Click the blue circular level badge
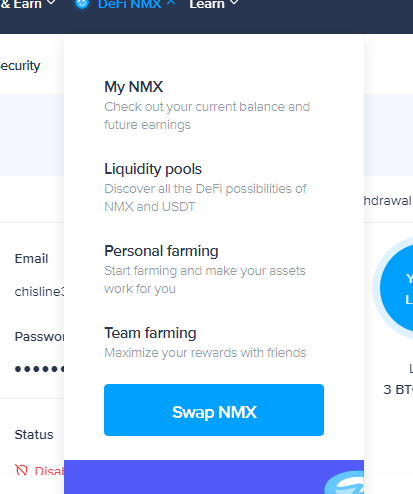Screen dimensions: 413x494 [x=396, y=288]
